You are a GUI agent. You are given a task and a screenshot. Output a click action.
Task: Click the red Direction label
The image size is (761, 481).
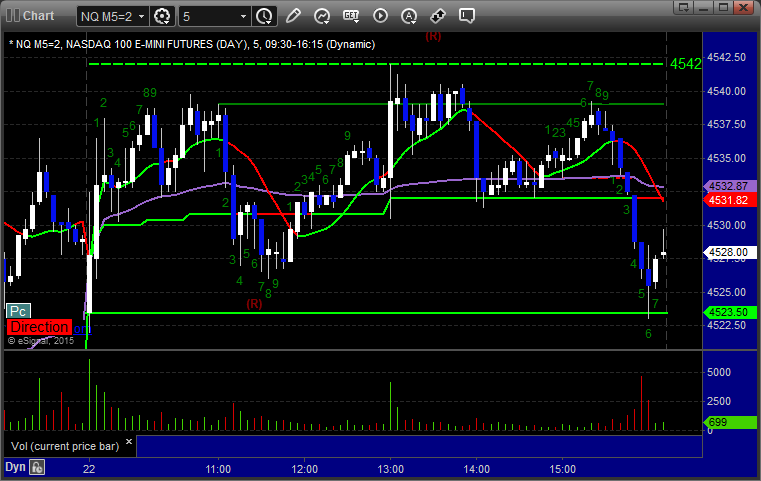pos(39,327)
